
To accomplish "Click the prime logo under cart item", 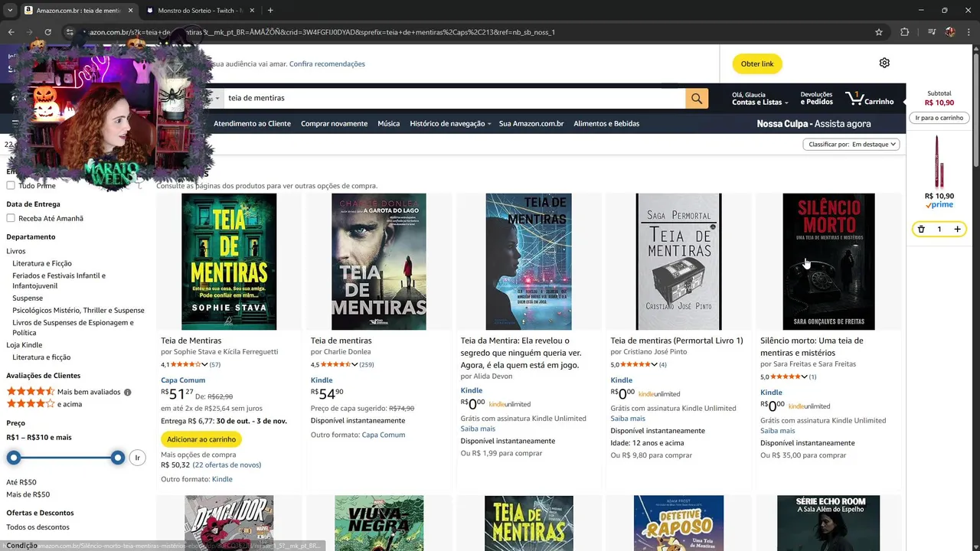I will click(939, 205).
